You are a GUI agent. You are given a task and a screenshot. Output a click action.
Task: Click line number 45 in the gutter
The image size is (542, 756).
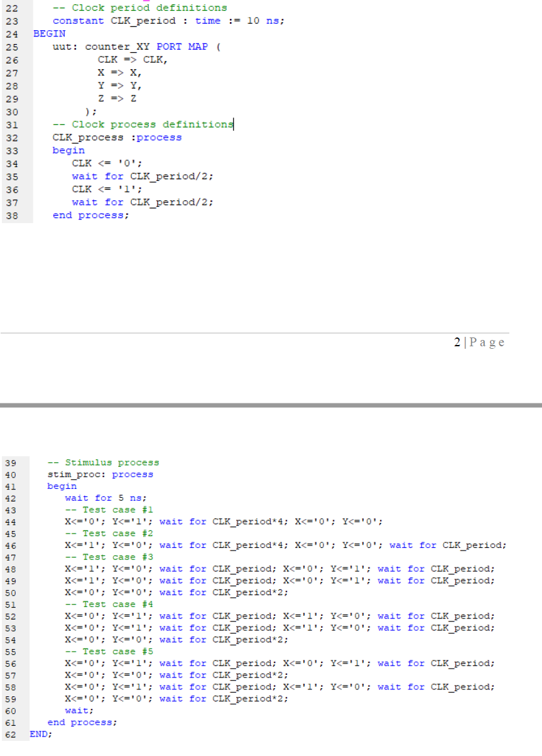[x=11, y=534]
